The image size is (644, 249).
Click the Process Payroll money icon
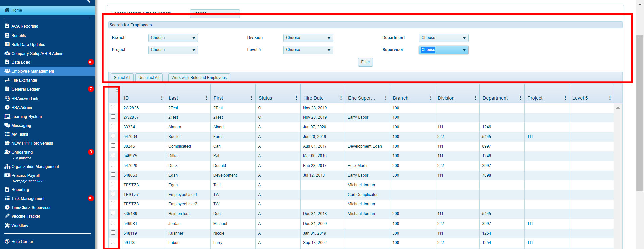click(x=7, y=175)
